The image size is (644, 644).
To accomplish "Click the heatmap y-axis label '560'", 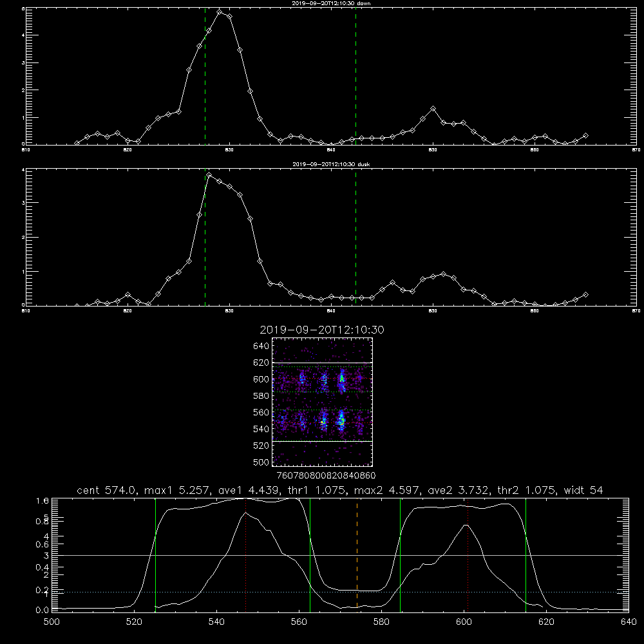I will tap(261, 412).
